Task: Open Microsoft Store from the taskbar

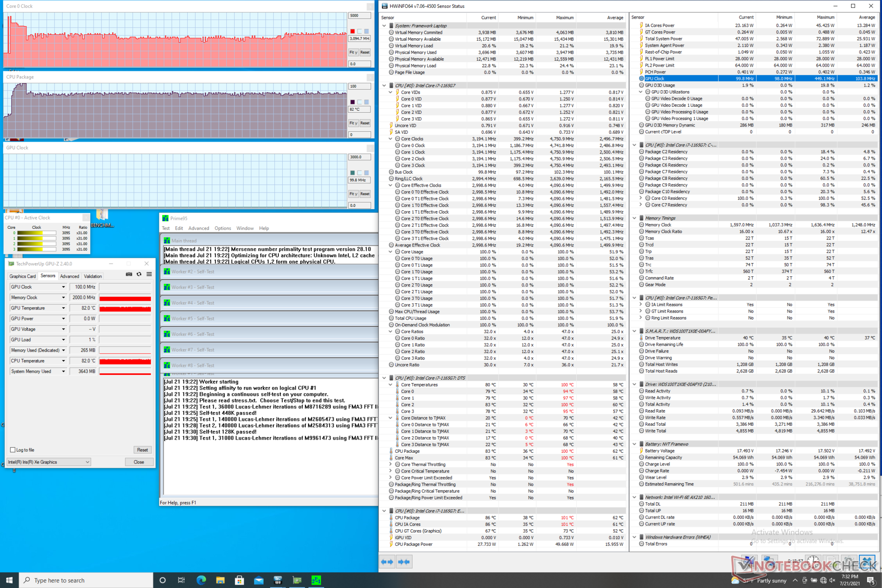Action: click(x=239, y=580)
